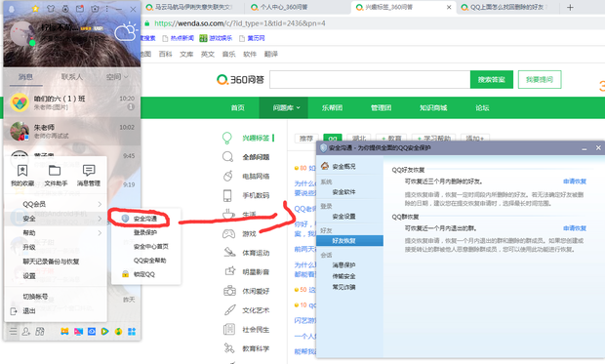Open 乐帮团 in the green navigation bar
The image size is (605, 364).
tap(332, 107)
